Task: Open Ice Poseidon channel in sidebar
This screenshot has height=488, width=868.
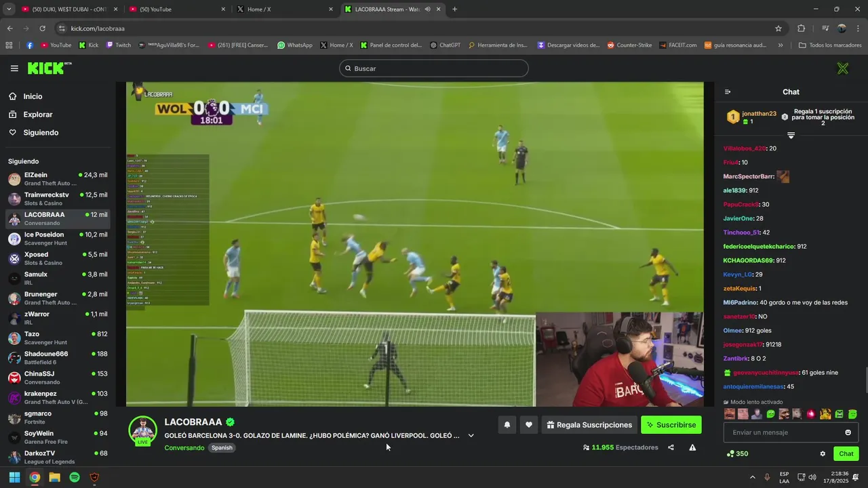Action: [x=58, y=239]
